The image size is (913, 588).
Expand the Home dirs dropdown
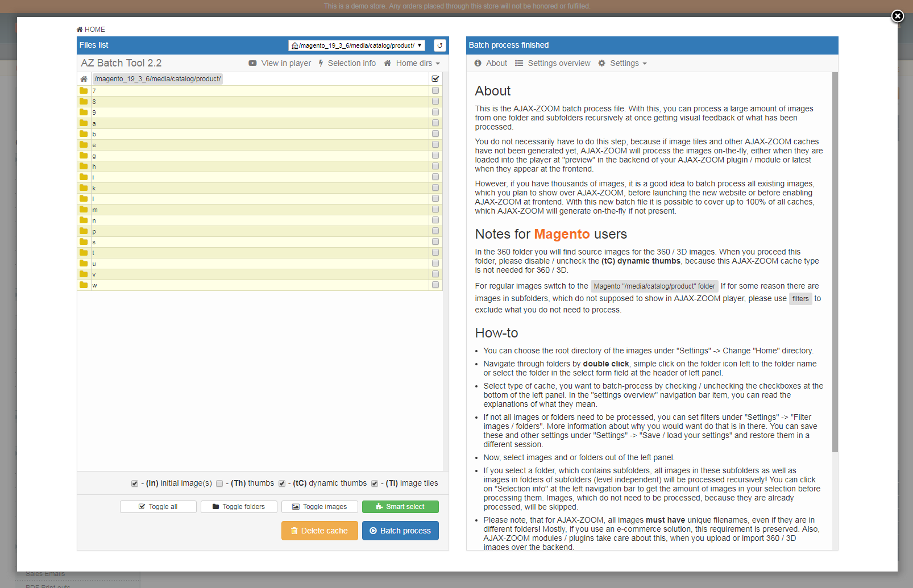click(x=412, y=63)
